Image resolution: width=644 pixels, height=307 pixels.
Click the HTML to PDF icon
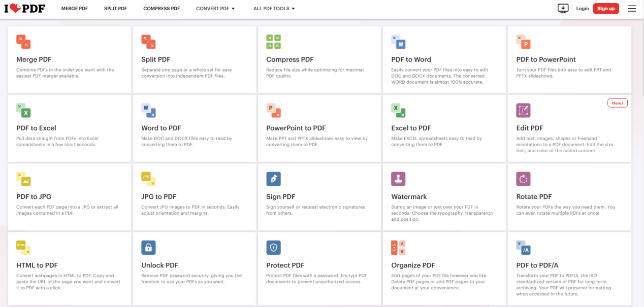click(x=23, y=247)
